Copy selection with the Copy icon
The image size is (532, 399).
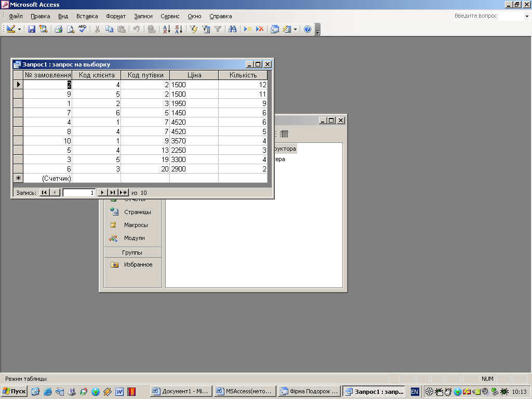coord(109,29)
